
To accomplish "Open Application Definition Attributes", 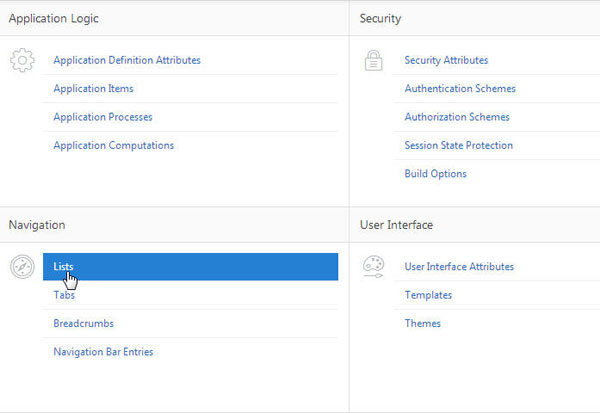I will pos(127,61).
